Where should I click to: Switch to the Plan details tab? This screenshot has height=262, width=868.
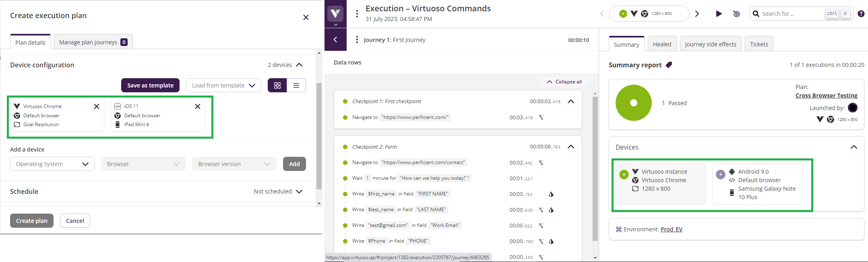click(x=31, y=42)
